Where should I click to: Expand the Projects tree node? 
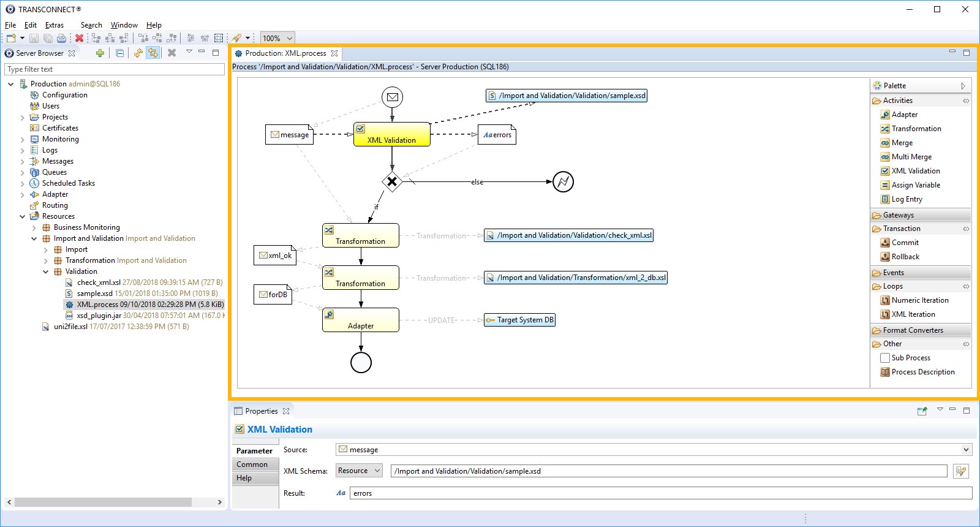point(23,117)
